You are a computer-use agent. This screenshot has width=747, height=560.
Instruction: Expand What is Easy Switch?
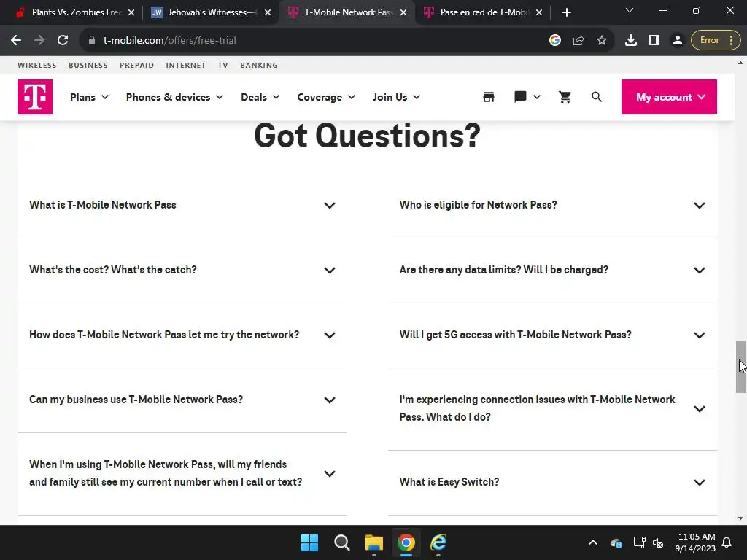(x=553, y=483)
